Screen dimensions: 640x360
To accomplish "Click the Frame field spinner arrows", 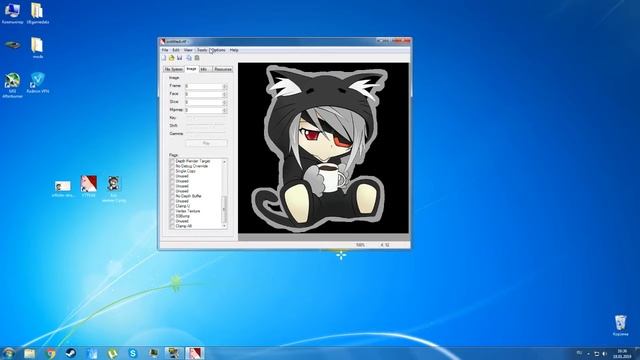I will tap(225, 86).
